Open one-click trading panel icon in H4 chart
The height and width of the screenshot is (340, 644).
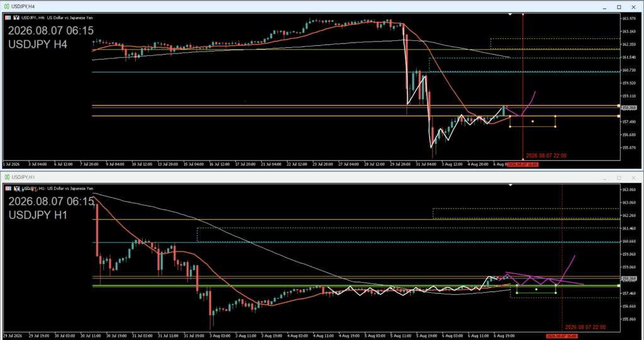click(x=8, y=18)
